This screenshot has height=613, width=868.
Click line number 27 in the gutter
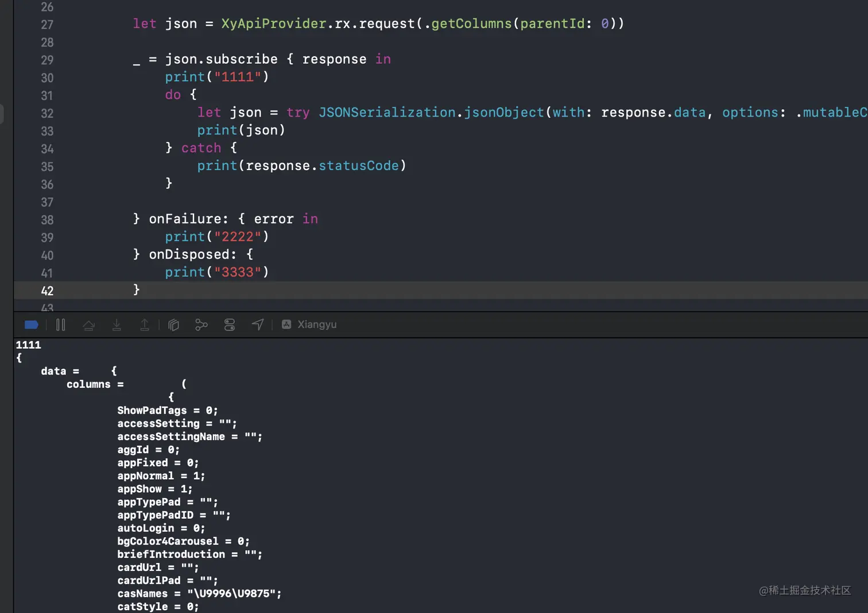[x=47, y=25]
